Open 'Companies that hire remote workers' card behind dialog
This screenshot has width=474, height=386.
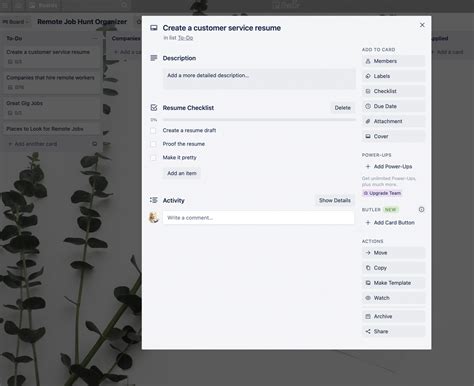click(x=52, y=82)
